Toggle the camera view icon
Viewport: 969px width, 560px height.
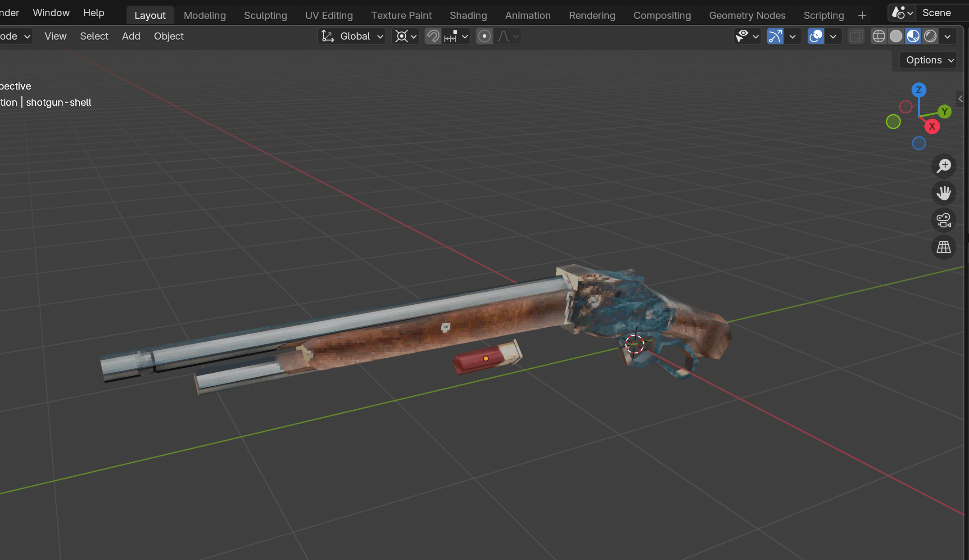point(943,220)
